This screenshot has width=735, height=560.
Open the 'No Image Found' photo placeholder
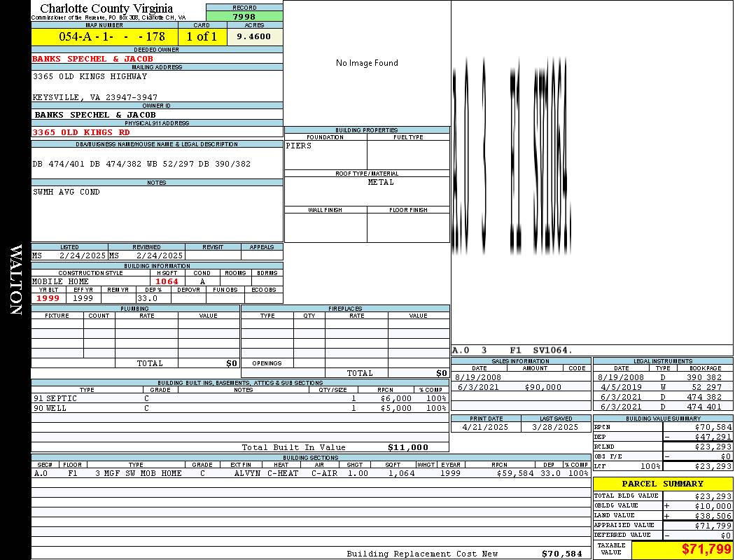[367, 63]
